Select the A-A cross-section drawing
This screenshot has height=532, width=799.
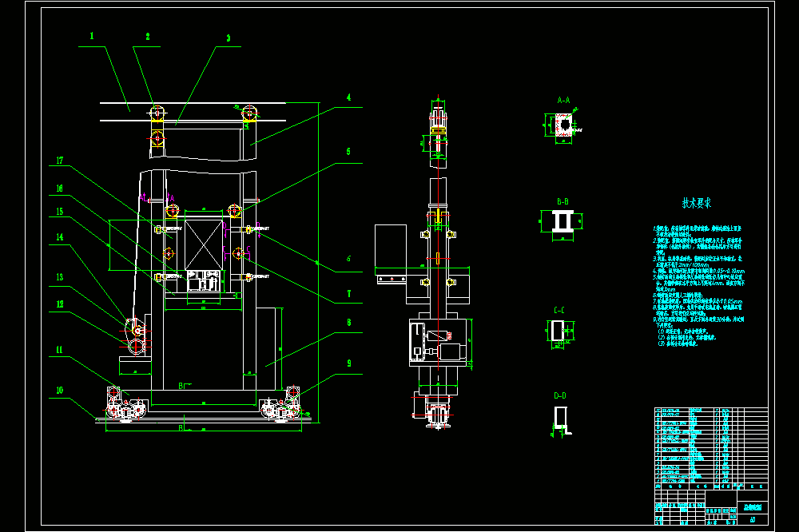click(x=563, y=125)
